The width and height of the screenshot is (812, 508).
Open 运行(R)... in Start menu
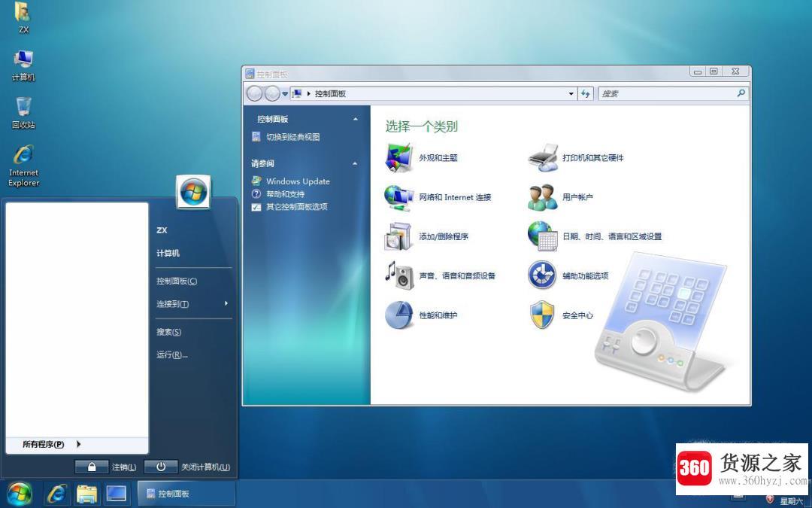coord(172,354)
